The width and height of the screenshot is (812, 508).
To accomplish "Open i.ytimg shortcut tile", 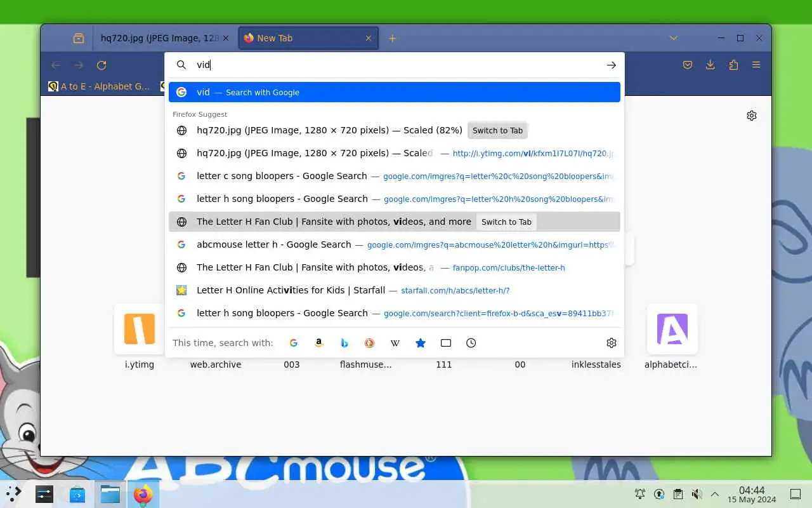I will click(x=140, y=329).
